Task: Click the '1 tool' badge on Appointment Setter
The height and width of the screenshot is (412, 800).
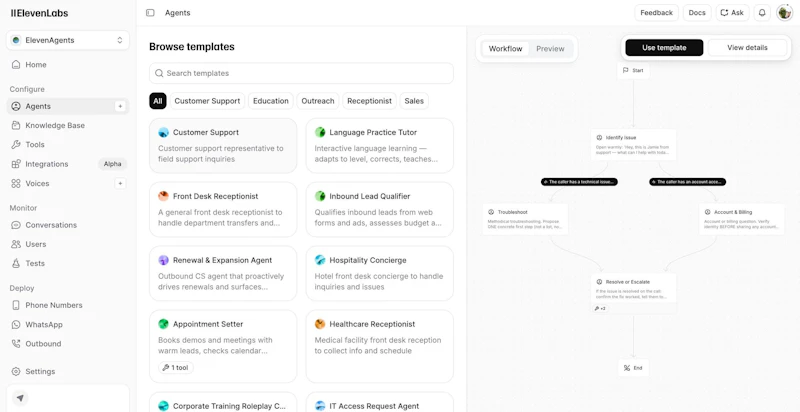Action: [176, 368]
